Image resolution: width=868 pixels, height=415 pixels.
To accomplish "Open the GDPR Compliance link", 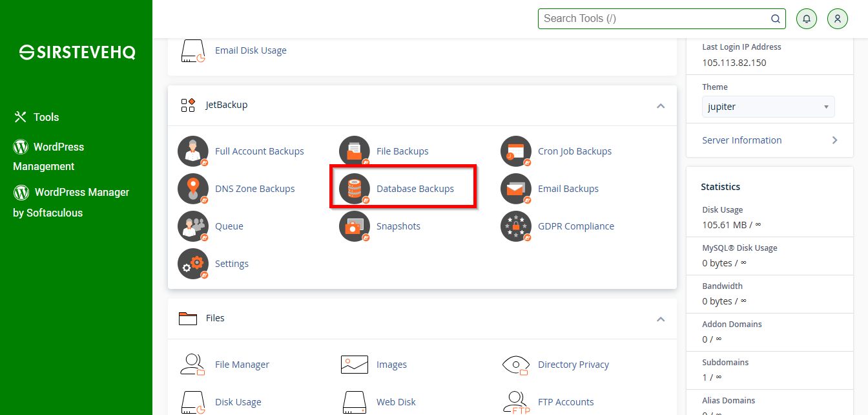I will 576,226.
